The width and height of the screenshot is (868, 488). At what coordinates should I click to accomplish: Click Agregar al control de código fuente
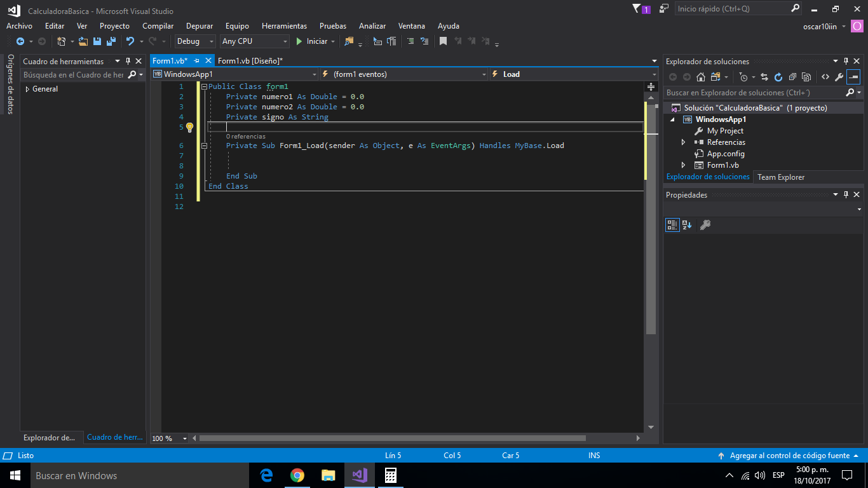789,456
